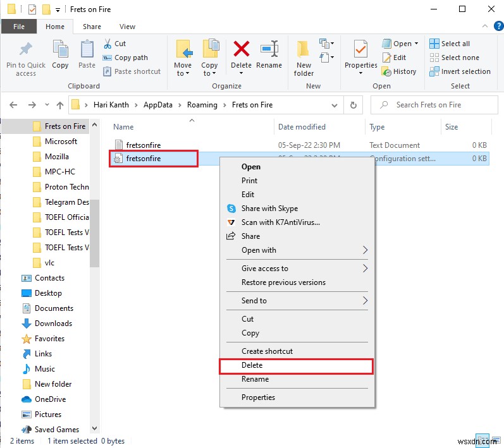The image size is (504, 448).
Task: Click Edit in the Open group
Action: [395, 58]
